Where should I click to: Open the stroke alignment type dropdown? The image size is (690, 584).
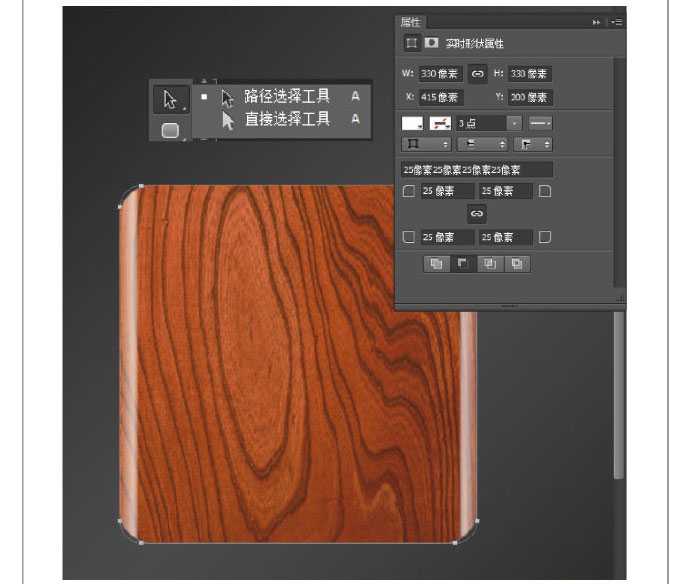pos(426,145)
